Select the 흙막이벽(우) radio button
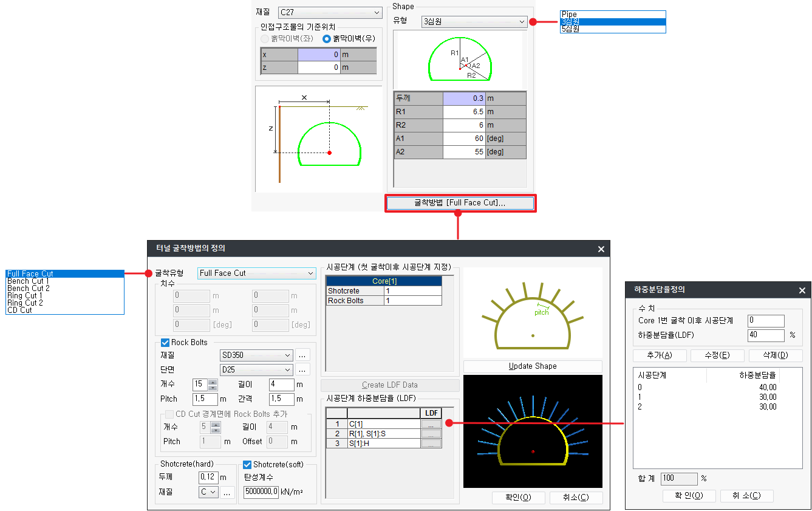The height and width of the screenshot is (511, 812). click(327, 38)
